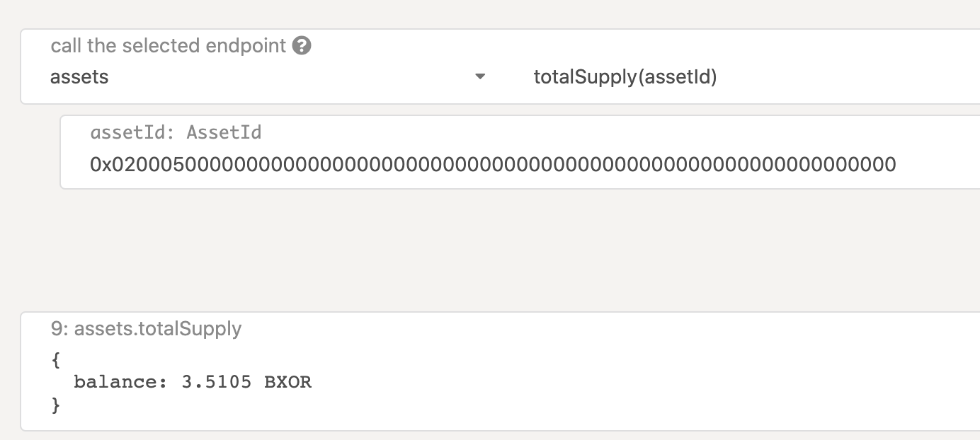Click the closing brace of the result
Image resolution: width=980 pixels, height=440 pixels.
click(56, 406)
